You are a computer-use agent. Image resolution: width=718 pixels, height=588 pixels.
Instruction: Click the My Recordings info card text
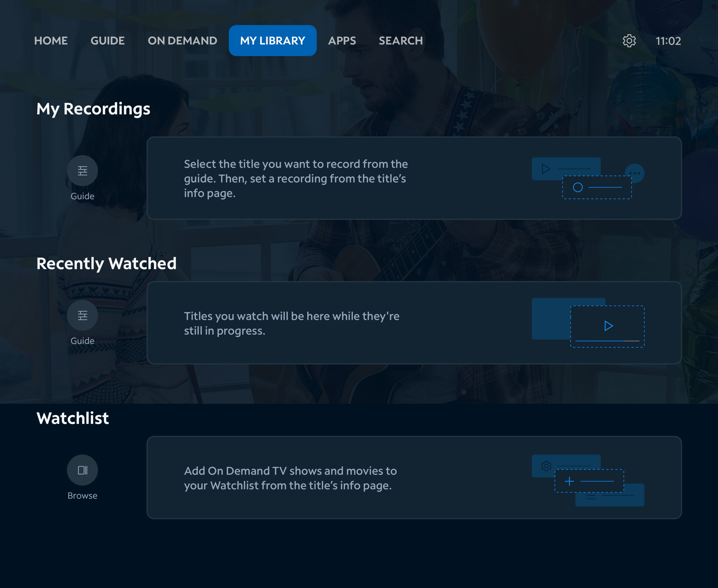[x=296, y=179]
